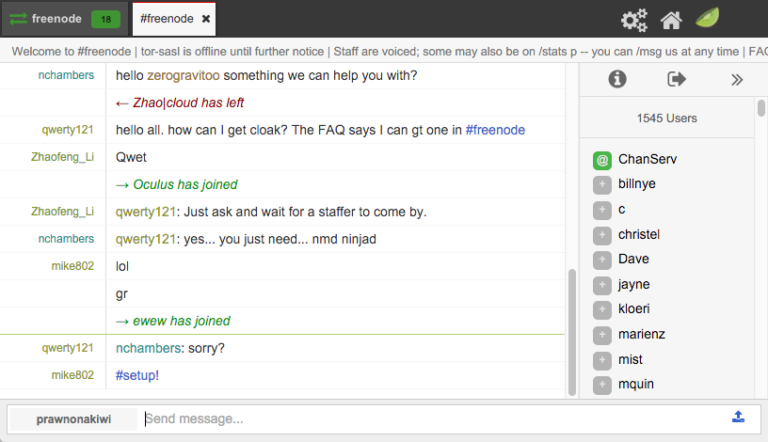Click the #freenode link in qwerty121's message
Viewport: 768px width, 442px height.
(495, 130)
